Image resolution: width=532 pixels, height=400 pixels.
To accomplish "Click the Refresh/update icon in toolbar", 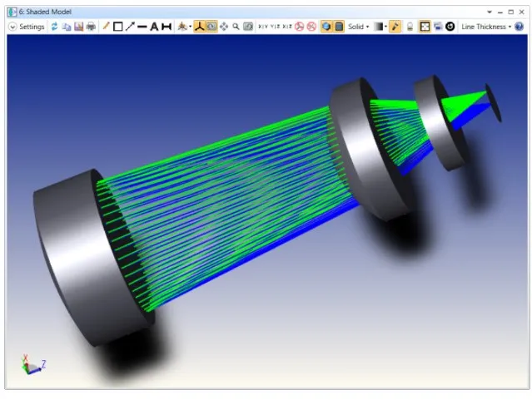I will tap(55, 27).
